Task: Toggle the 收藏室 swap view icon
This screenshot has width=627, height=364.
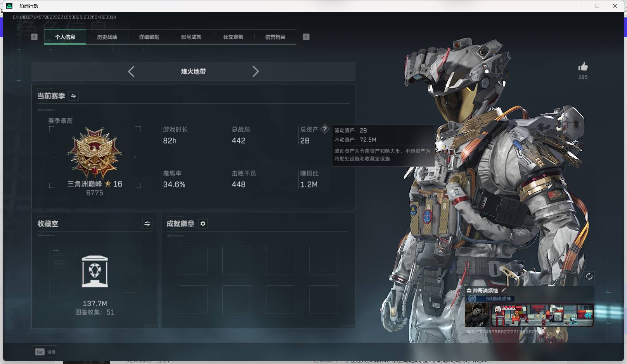Action: (x=147, y=224)
